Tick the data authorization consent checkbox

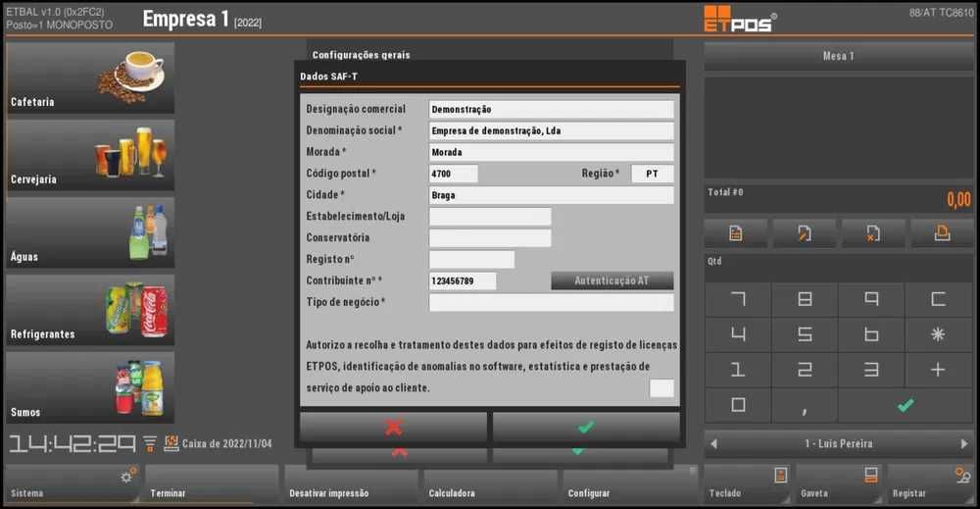pyautogui.click(x=661, y=387)
